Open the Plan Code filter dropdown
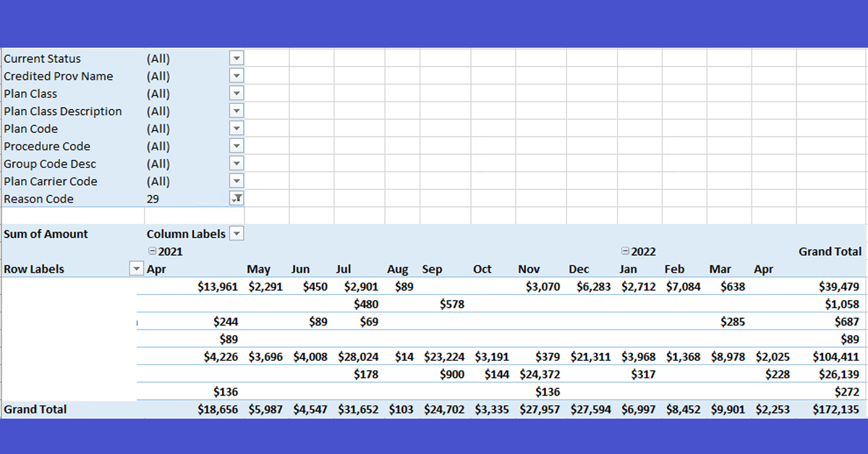 click(x=237, y=129)
